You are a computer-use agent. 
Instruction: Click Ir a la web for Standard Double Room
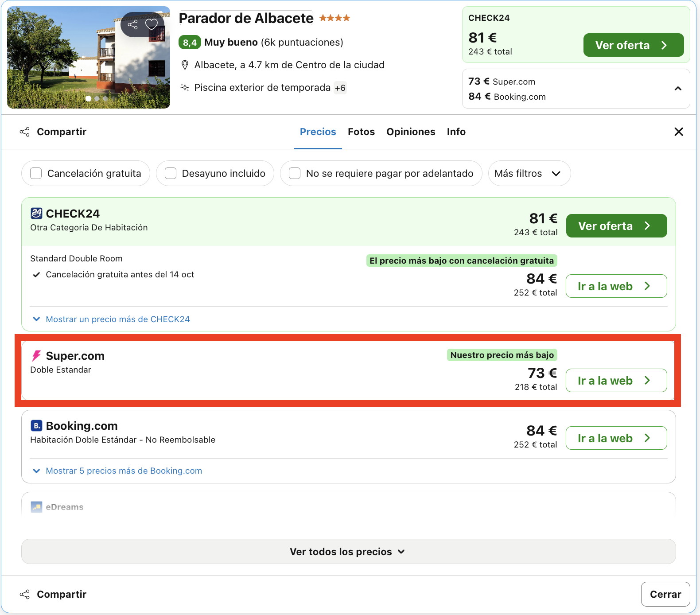point(616,286)
